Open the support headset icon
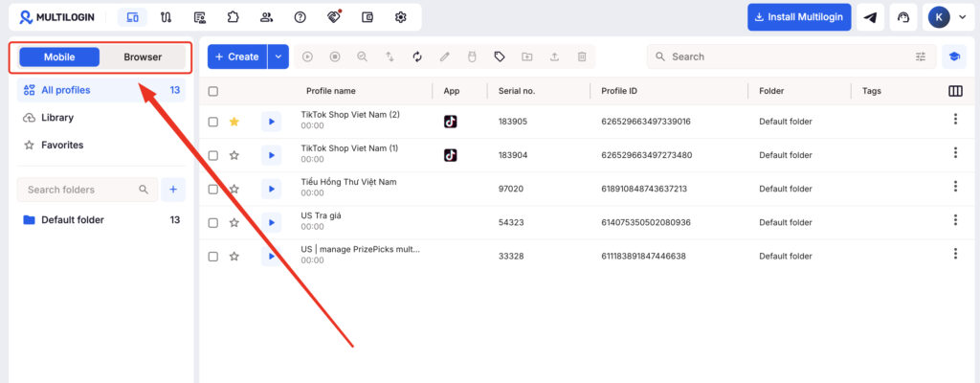Viewport: 980px width, 383px height. 903,17
